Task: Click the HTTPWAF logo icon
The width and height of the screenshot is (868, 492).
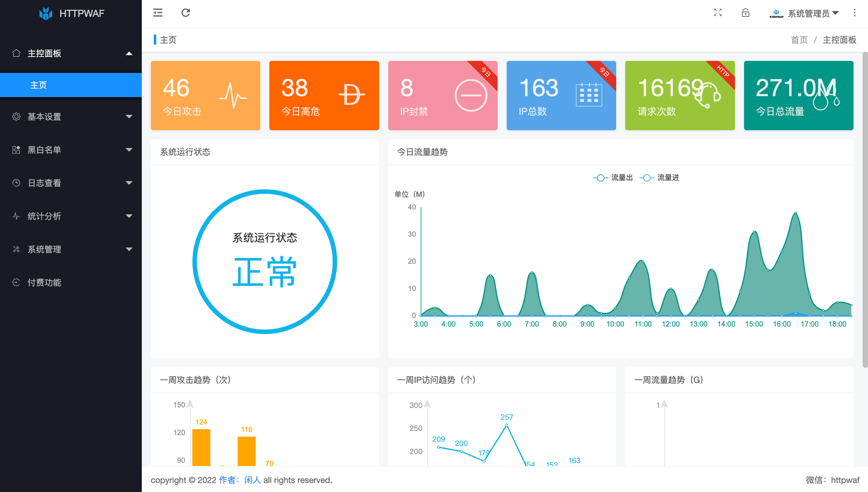Action: pyautogui.click(x=46, y=13)
